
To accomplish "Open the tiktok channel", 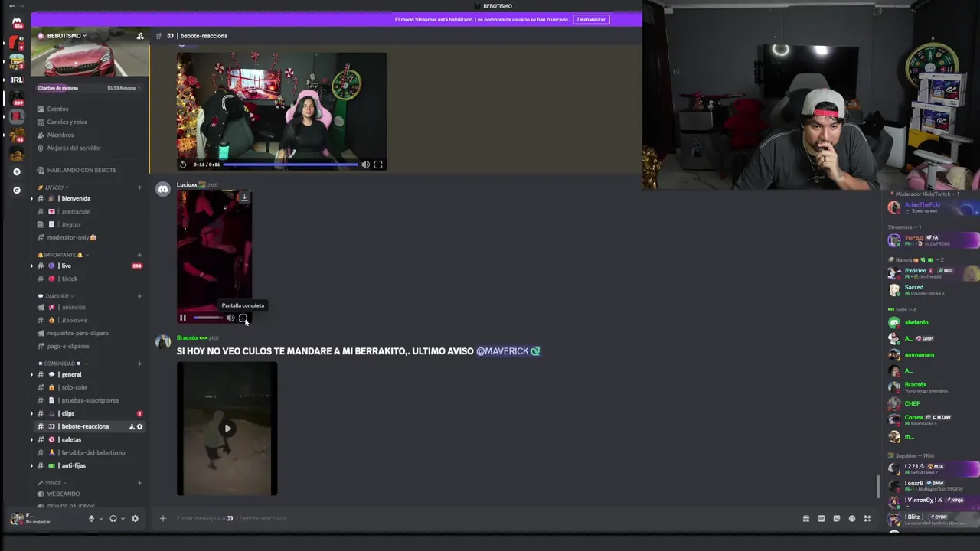I will click(x=90, y=279).
